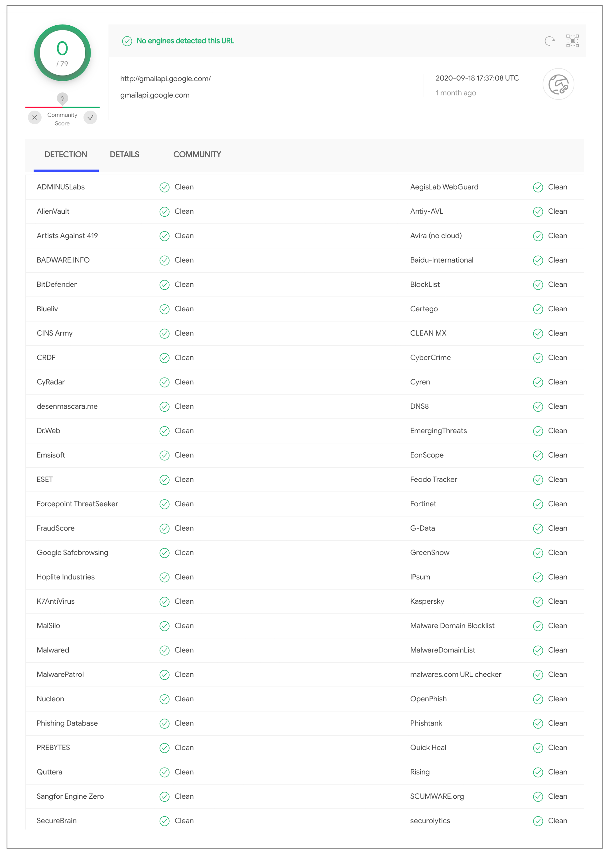Click the Fortinet engine row name
This screenshot has height=862, width=616.
point(423,504)
